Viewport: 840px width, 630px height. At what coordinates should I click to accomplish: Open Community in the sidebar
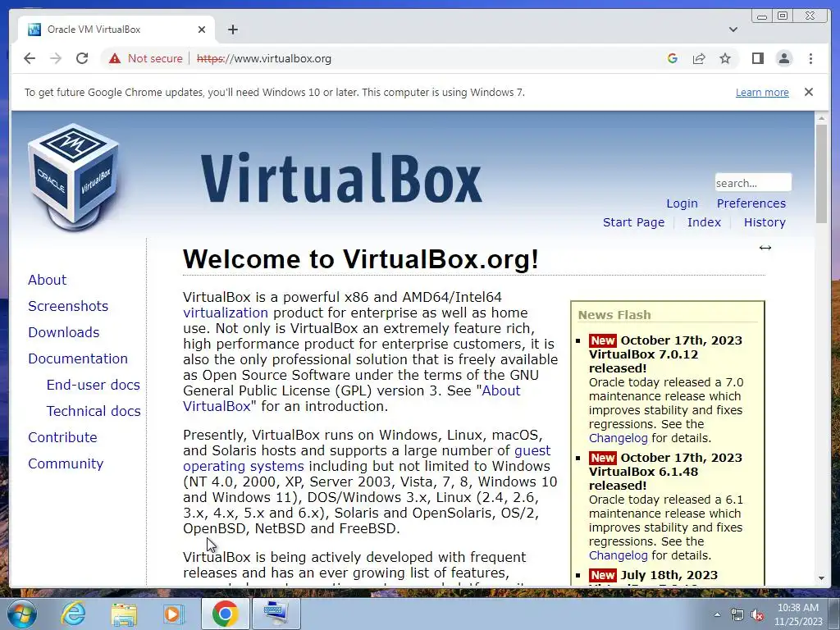point(66,463)
